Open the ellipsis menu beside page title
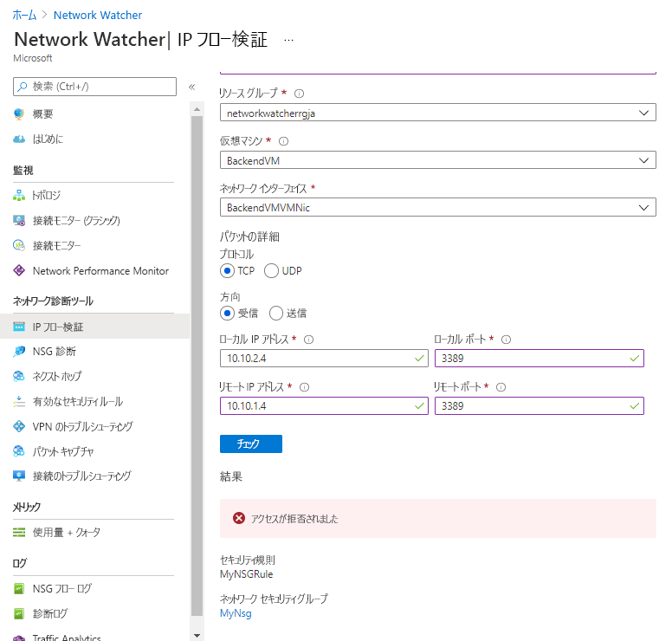 click(289, 41)
